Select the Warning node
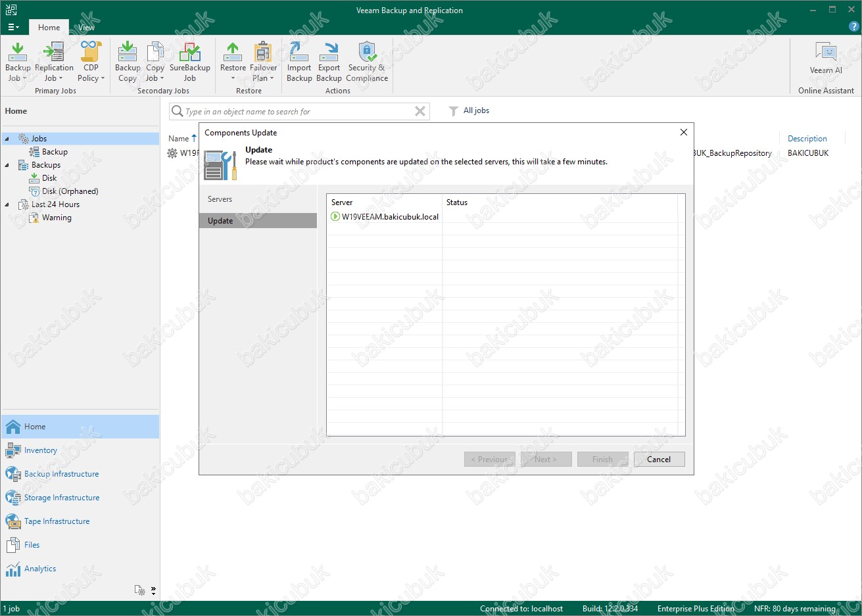The image size is (862, 616). point(57,218)
